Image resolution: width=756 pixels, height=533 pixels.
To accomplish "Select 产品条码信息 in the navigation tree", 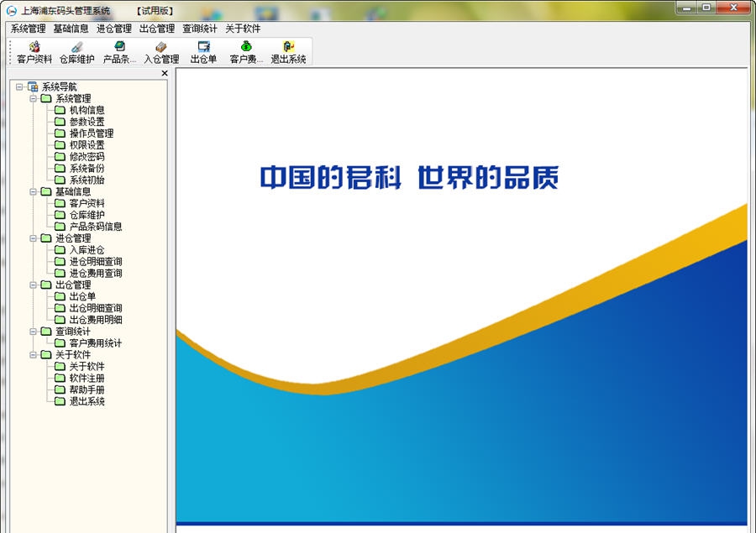I will point(96,227).
